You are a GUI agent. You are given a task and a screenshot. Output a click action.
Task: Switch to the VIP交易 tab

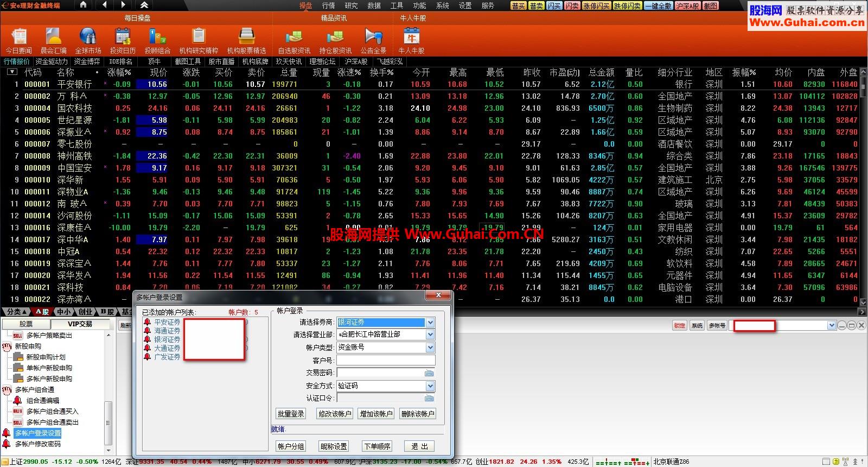point(80,324)
